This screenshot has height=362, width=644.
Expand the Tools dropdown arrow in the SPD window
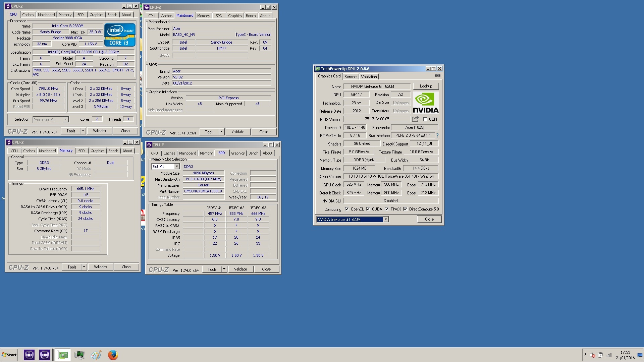[x=224, y=269]
